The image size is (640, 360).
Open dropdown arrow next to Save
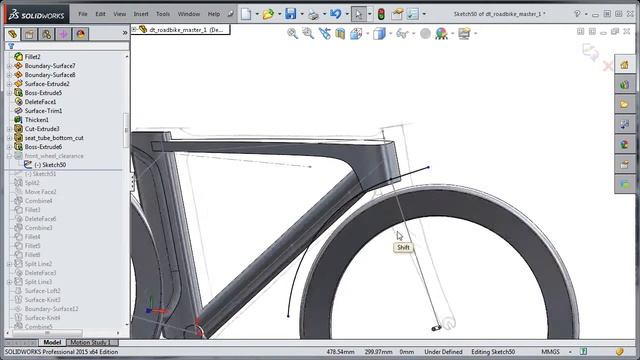pos(302,14)
